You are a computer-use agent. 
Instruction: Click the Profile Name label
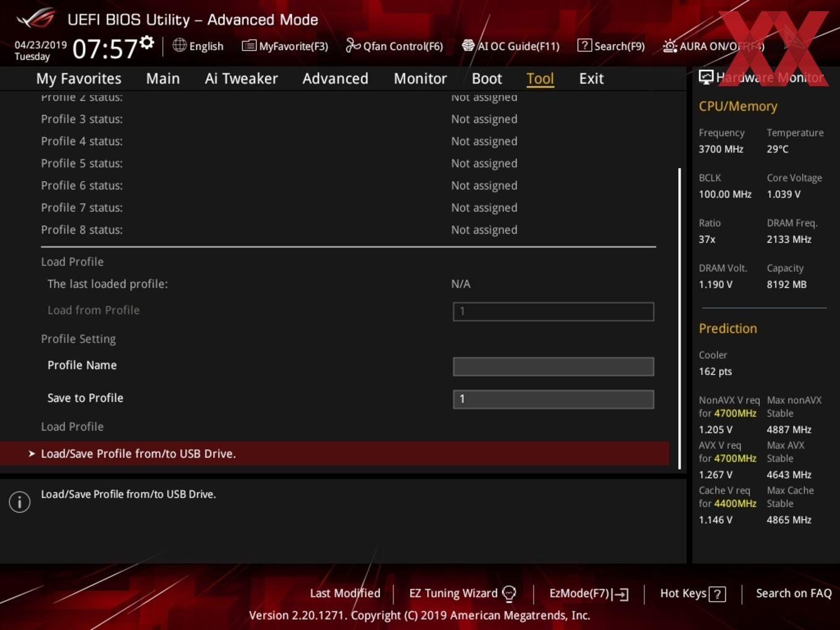pyautogui.click(x=82, y=365)
